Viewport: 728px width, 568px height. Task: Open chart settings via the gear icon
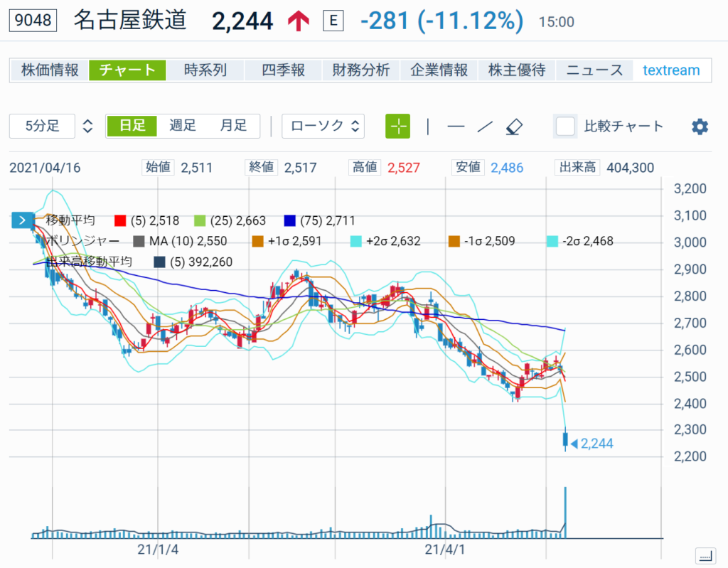(x=699, y=126)
